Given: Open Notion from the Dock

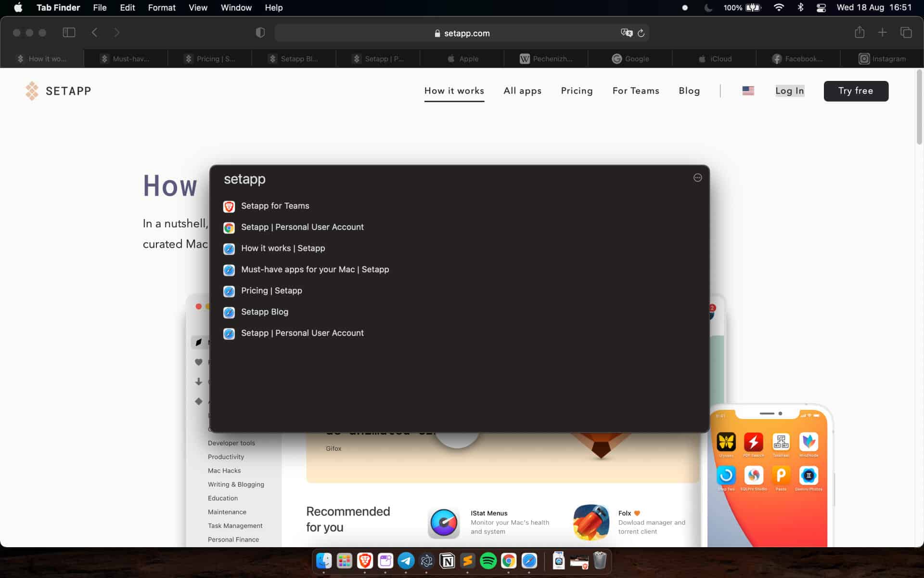Looking at the screenshot, I should tap(447, 561).
